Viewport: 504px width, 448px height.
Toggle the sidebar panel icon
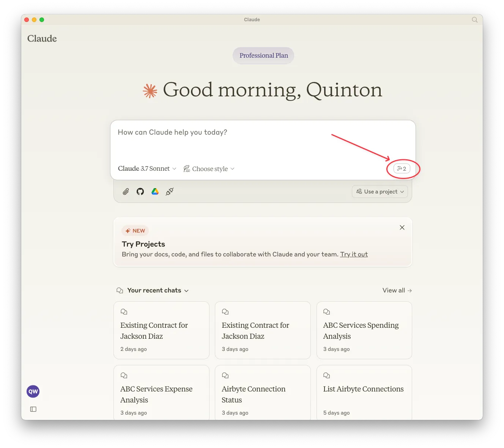coord(33,409)
